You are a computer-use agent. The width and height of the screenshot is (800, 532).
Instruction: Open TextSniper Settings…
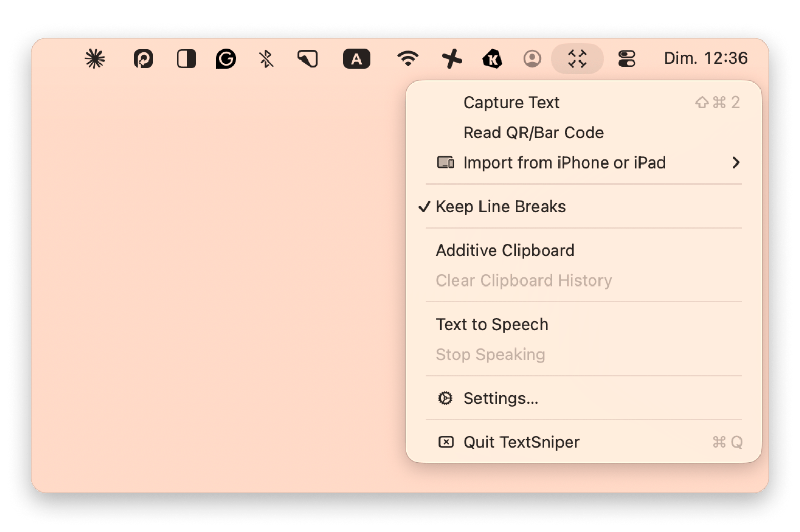(584, 398)
